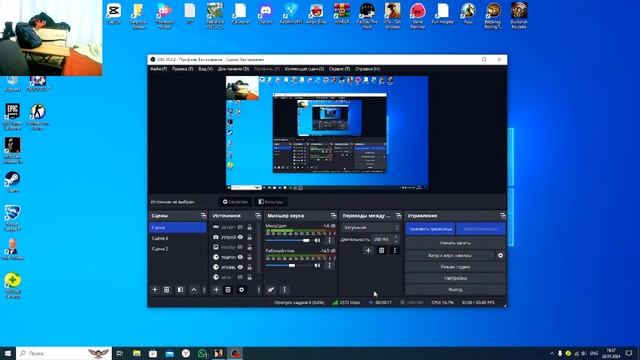Open CapCut desktop shortcut
This screenshot has height=360, width=640.
(x=113, y=13)
